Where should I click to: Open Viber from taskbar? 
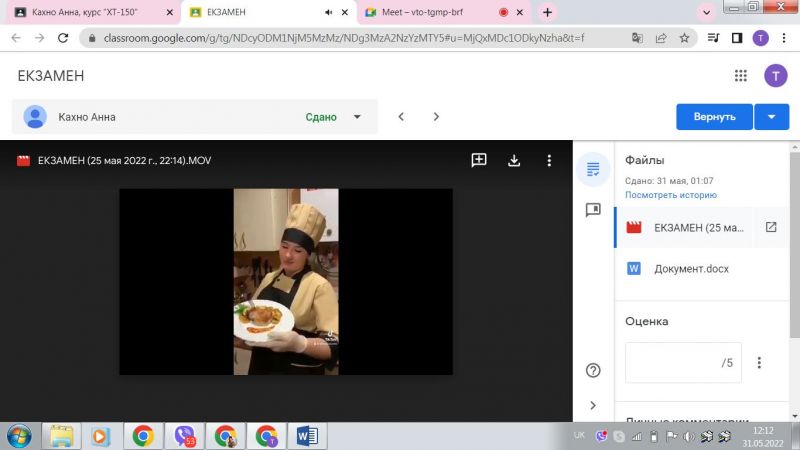pyautogui.click(x=184, y=437)
